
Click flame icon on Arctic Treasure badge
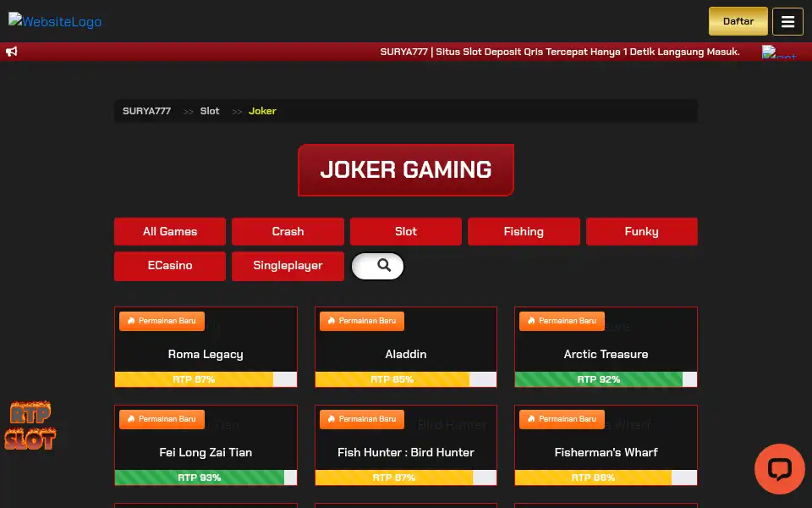pyautogui.click(x=531, y=321)
